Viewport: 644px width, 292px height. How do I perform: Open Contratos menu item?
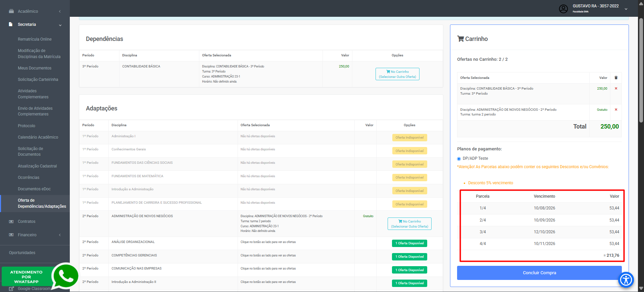[27, 222]
